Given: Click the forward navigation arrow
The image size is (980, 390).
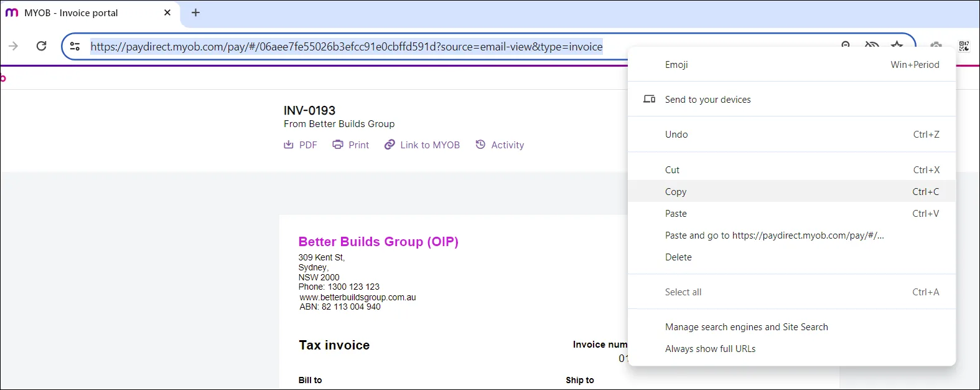Looking at the screenshot, I should 13,46.
